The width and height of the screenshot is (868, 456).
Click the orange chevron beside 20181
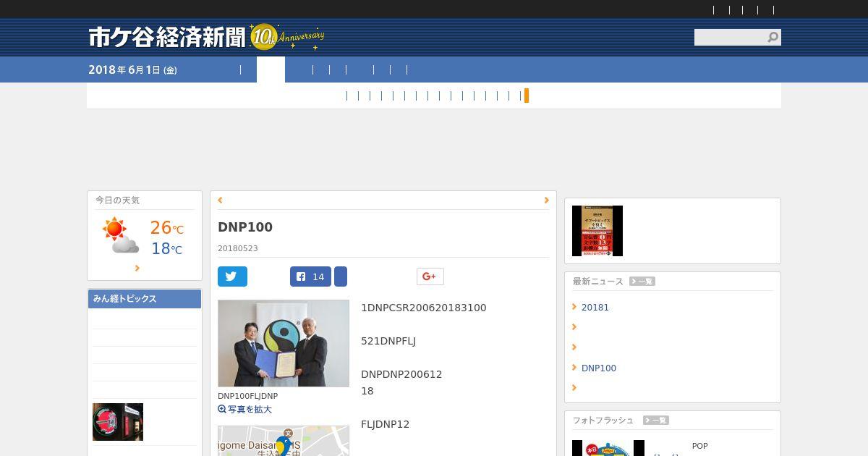pos(574,307)
